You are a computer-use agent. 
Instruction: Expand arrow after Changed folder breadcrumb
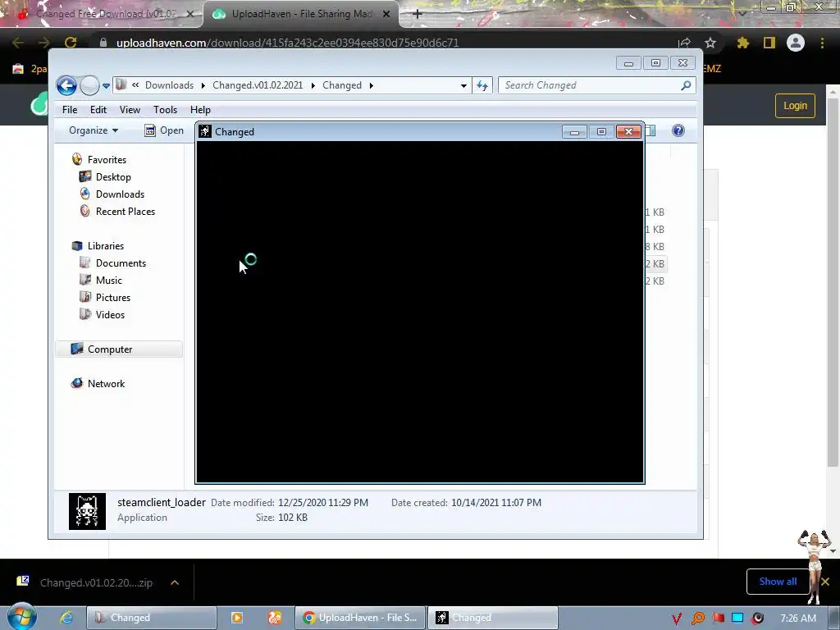coord(371,85)
